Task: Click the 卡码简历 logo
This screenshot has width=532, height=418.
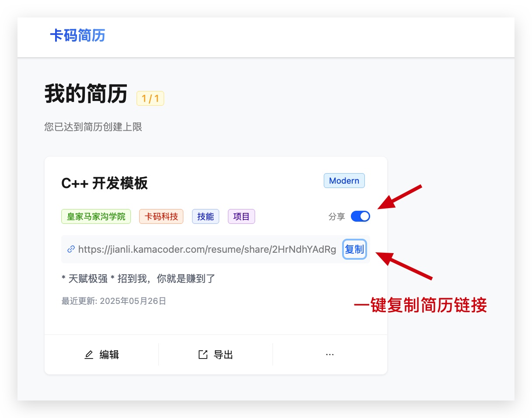Action: [77, 35]
